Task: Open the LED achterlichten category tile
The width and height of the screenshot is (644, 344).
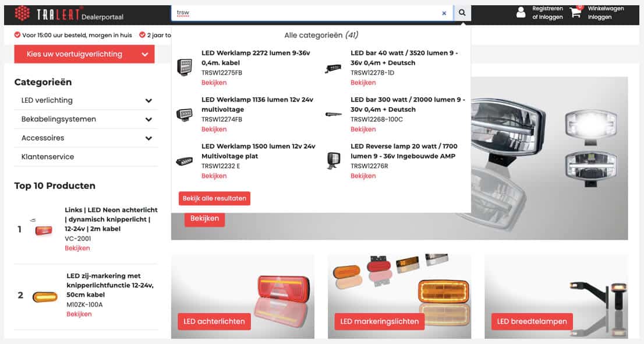Action: [243, 297]
